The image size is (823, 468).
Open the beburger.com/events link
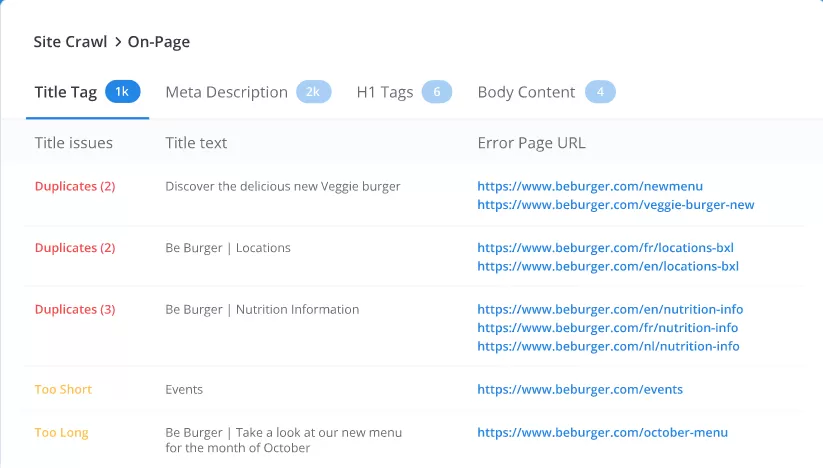click(x=580, y=390)
